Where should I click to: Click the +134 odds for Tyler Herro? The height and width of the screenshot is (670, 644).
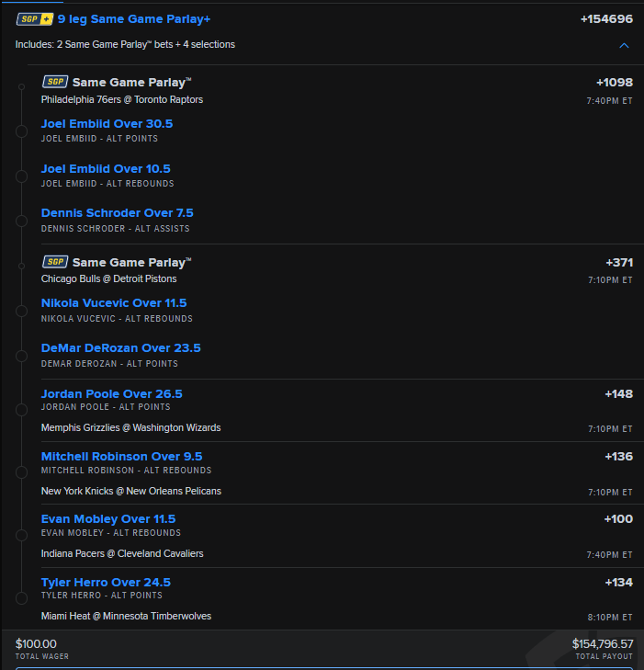point(618,582)
